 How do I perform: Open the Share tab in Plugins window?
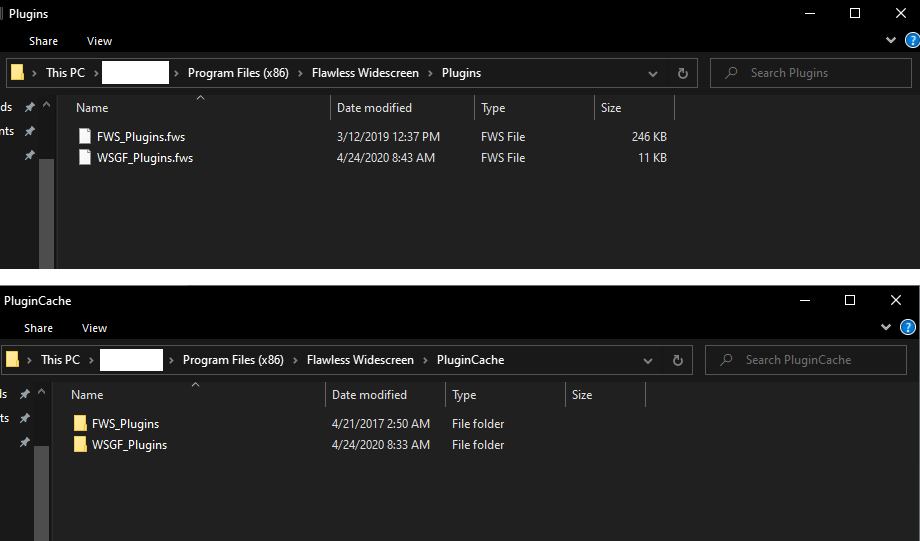(x=43, y=41)
